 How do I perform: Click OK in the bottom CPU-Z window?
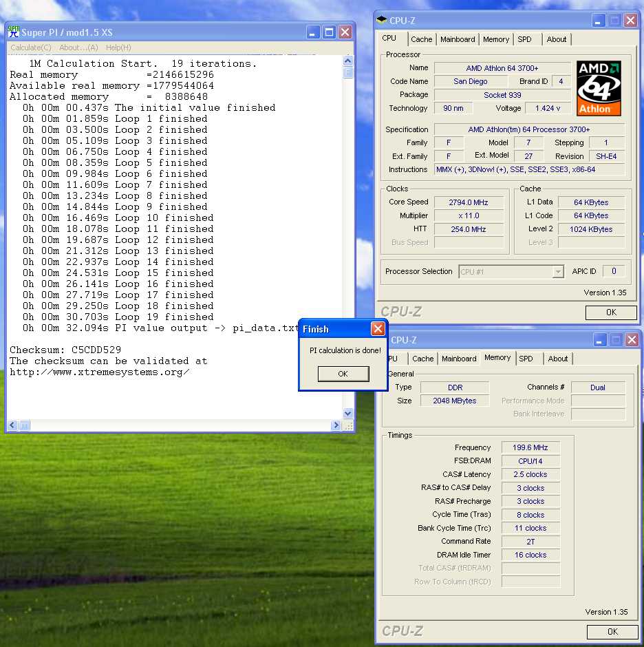coord(612,632)
